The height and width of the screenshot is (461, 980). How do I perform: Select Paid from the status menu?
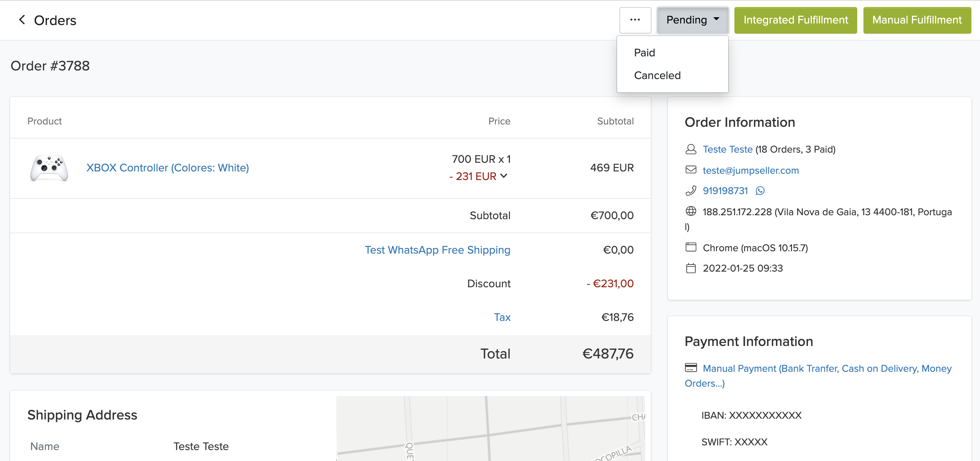click(x=644, y=53)
